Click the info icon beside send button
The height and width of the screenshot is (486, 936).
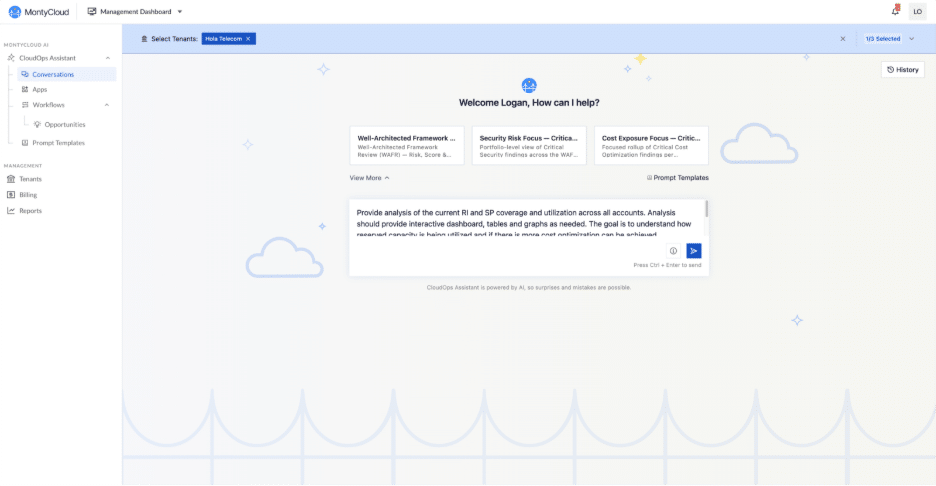[x=673, y=251]
